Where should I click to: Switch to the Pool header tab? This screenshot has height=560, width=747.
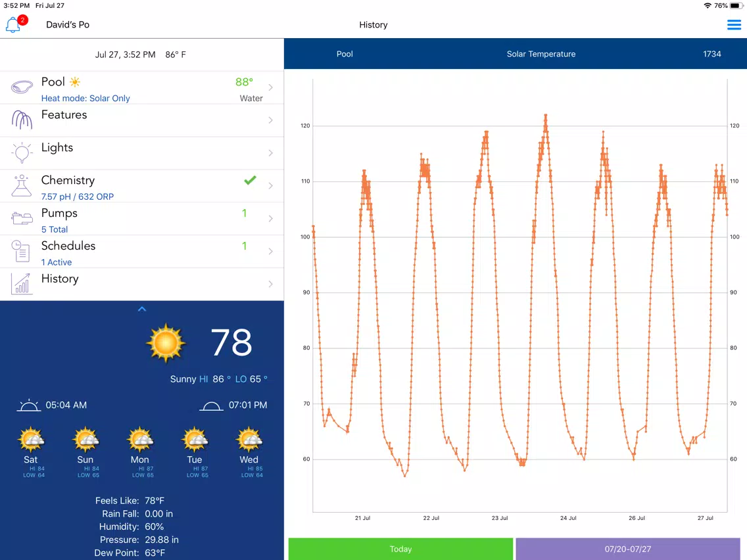tap(345, 54)
